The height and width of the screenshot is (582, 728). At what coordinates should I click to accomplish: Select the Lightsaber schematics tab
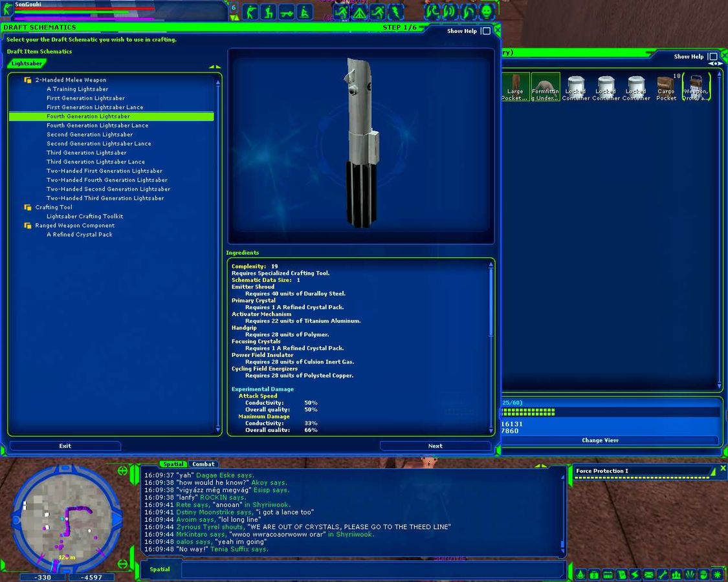point(27,64)
